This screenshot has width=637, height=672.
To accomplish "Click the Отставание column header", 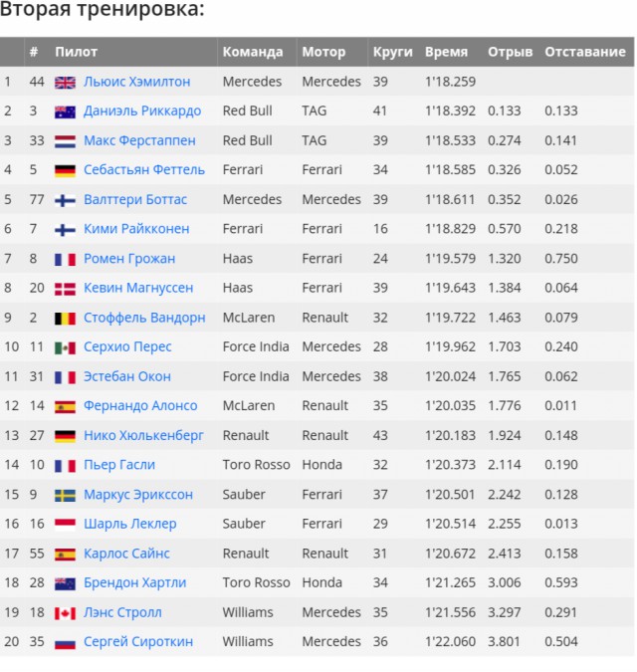I will pos(585,52).
